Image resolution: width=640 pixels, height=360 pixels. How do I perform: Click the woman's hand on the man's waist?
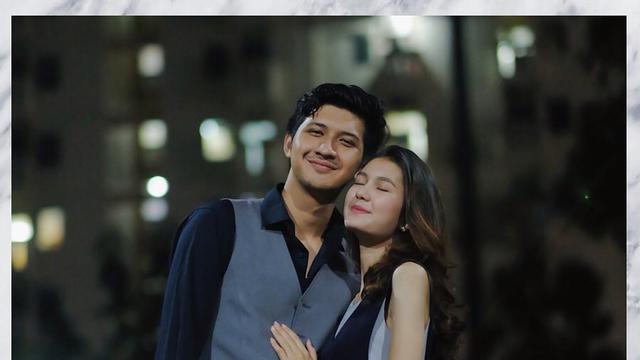point(292,342)
